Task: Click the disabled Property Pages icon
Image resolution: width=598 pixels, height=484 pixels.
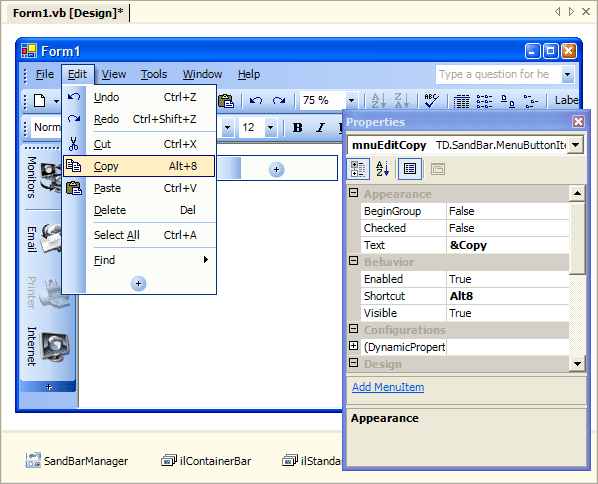Action: click(x=438, y=169)
